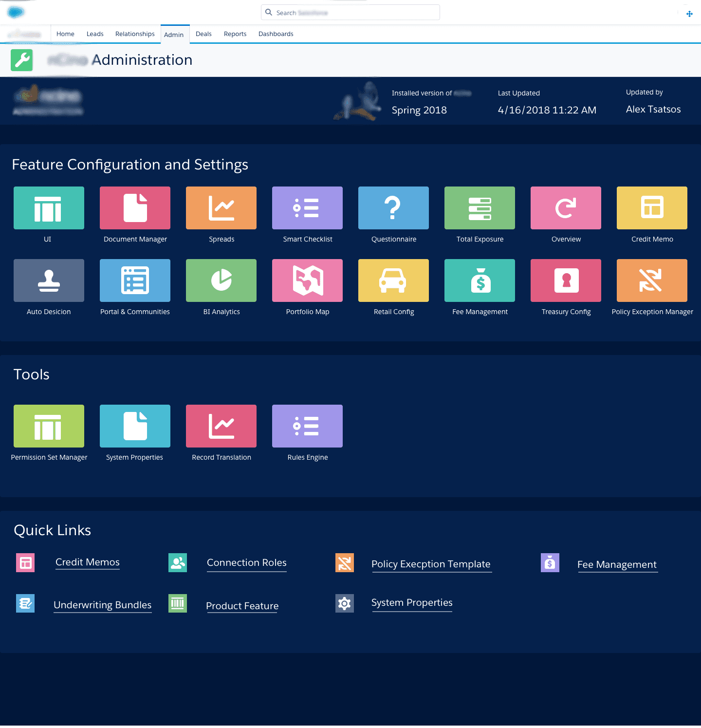
Task: Click the Alex Tsatsos updated-by name
Action: click(653, 109)
